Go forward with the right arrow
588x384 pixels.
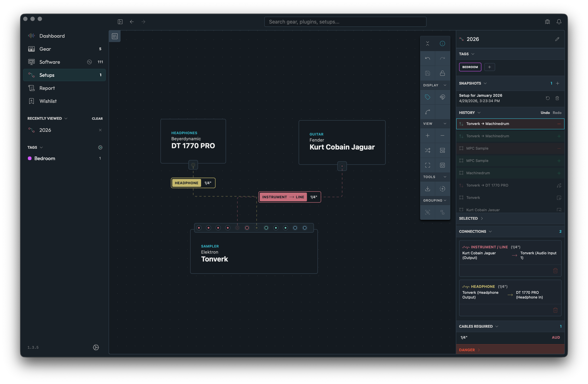pos(143,22)
